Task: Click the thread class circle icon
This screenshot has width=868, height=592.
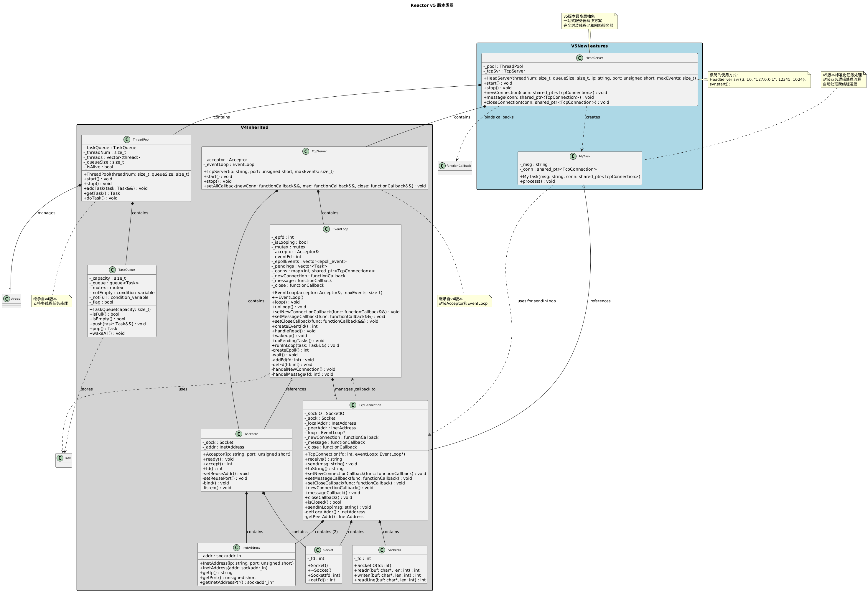Action: [x=6, y=299]
